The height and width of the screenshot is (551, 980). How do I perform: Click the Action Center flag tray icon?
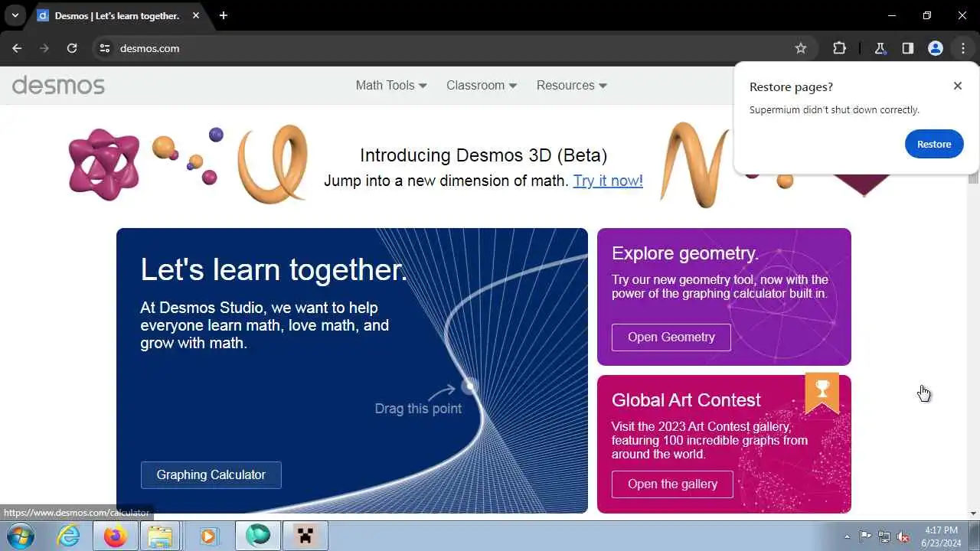pyautogui.click(x=866, y=536)
